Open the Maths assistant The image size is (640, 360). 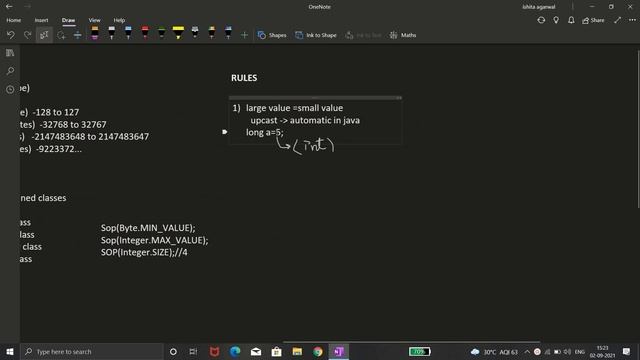(403, 35)
